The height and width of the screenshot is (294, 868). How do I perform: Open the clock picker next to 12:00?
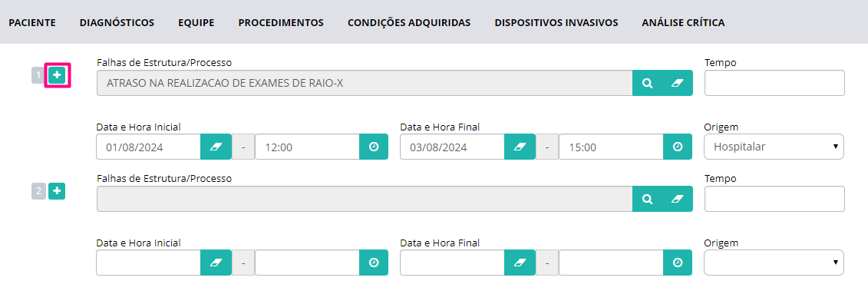tap(374, 147)
